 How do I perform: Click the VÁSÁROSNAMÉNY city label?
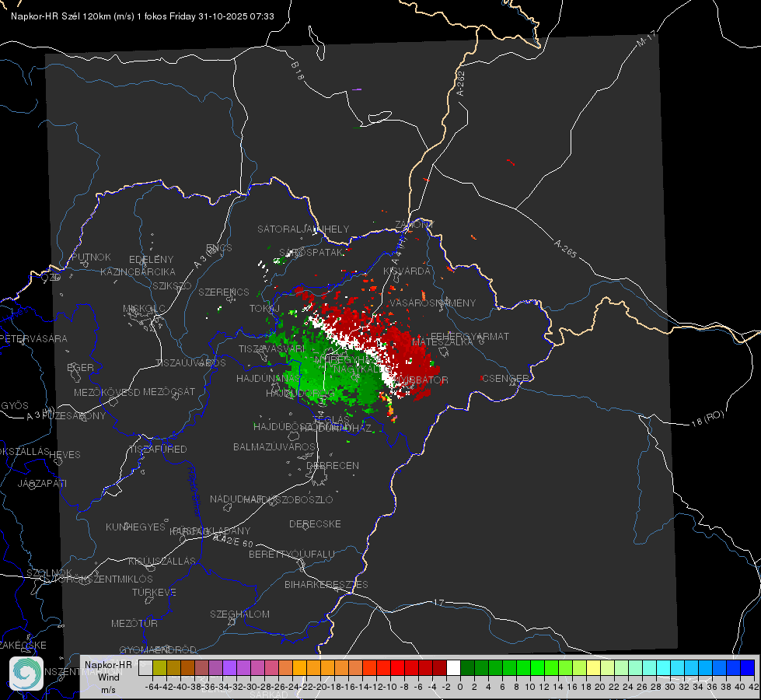point(433,303)
